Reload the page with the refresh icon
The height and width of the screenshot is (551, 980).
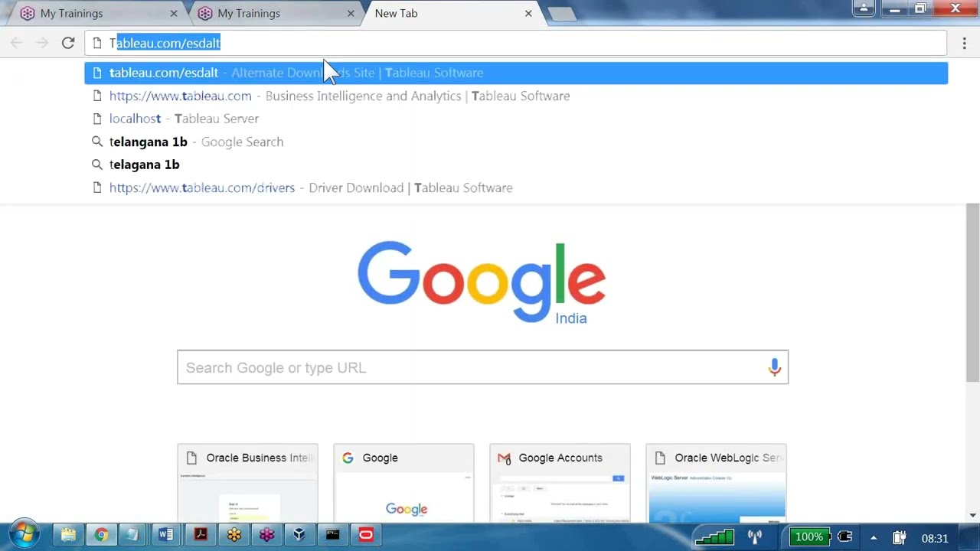(x=68, y=43)
